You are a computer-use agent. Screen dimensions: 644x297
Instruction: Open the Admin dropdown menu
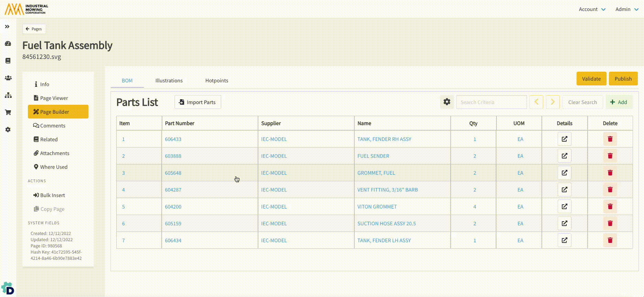[x=626, y=9]
